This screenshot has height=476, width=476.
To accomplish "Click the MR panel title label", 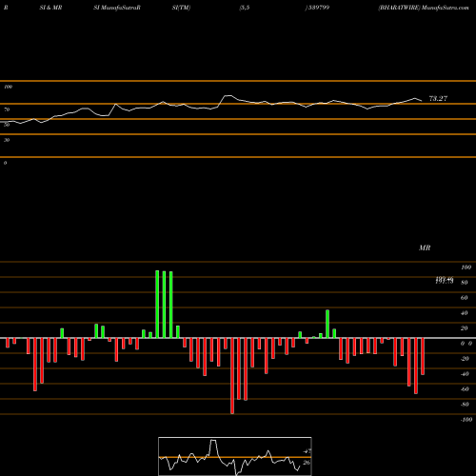I will pos(425,248).
